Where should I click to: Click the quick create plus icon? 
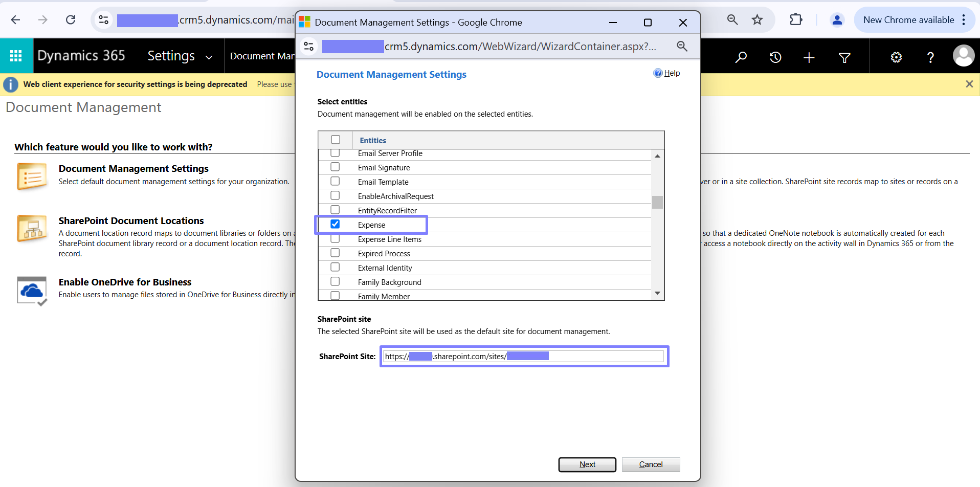[x=809, y=57]
